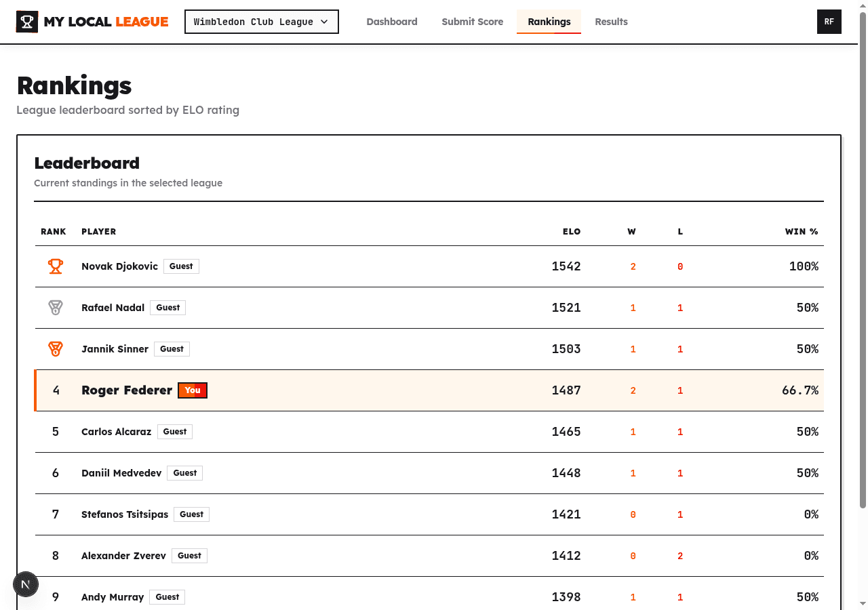This screenshot has height=610, width=868.
Task: Click the My Local League trophy logo
Action: pos(26,21)
